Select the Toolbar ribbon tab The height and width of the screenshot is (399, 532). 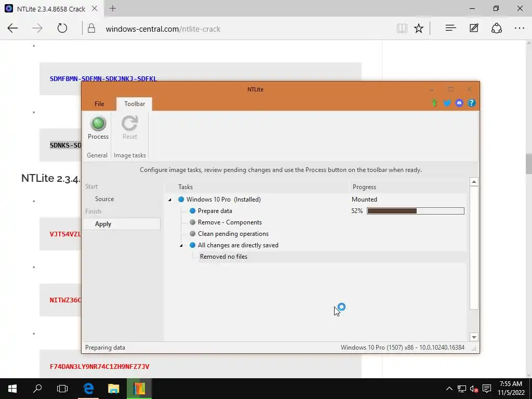(x=135, y=104)
